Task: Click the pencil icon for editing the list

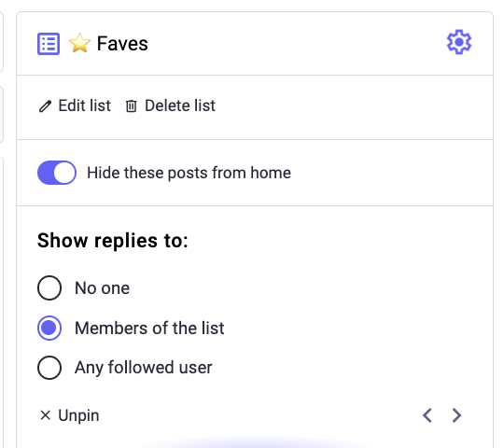Action: (45, 106)
